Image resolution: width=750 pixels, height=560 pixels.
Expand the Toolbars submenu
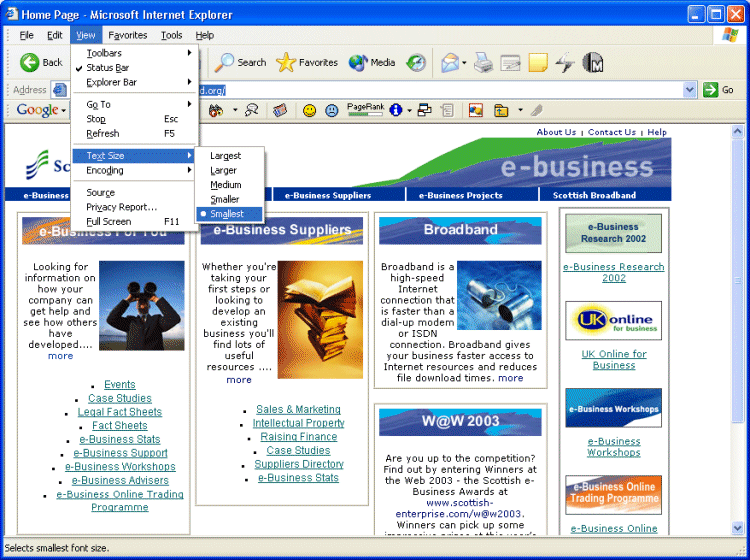pyautogui.click(x=134, y=53)
